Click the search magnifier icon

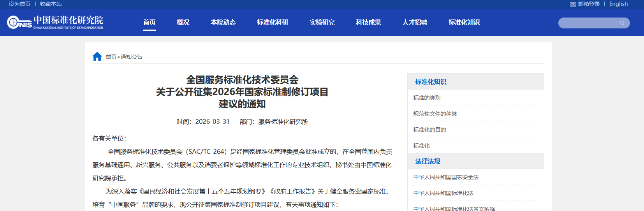point(622,23)
